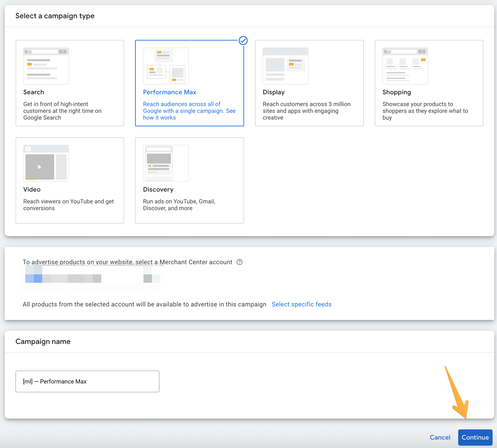Click the Display campaign illustration thumbnail
This screenshot has height=448, width=497.
tap(286, 66)
